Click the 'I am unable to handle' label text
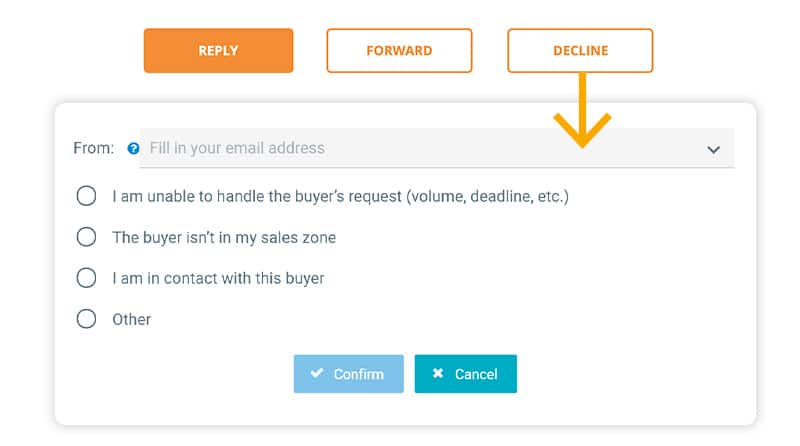 [341, 196]
